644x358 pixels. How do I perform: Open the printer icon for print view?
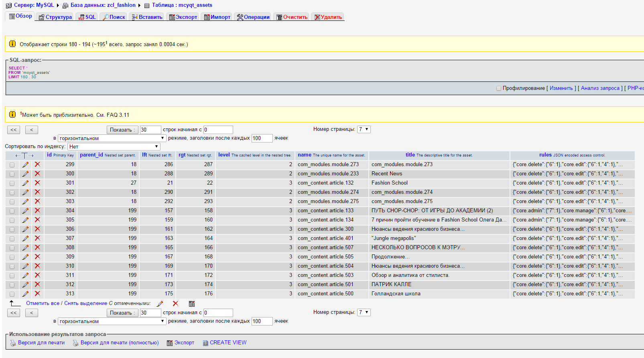coord(13,343)
